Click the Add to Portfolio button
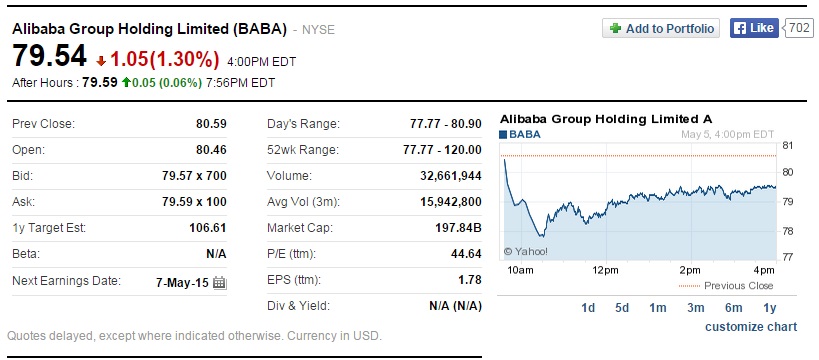The width and height of the screenshot is (819, 360). pyautogui.click(x=661, y=28)
